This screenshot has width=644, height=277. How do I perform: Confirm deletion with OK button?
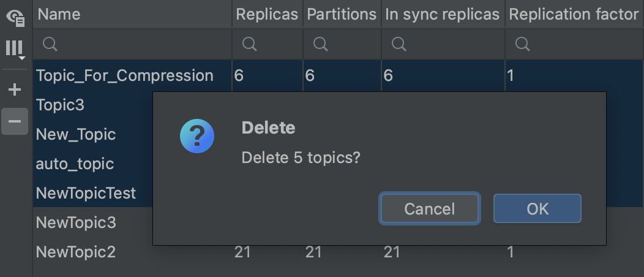coord(537,209)
